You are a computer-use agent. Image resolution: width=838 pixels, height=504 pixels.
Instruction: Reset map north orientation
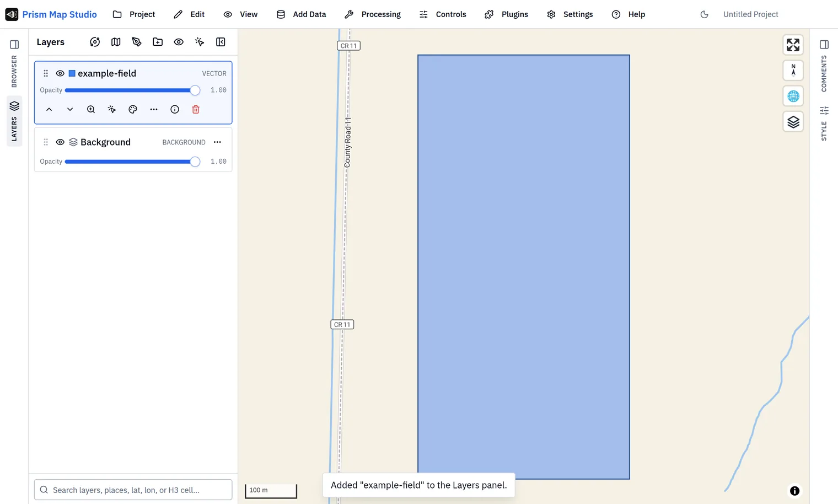(x=793, y=71)
